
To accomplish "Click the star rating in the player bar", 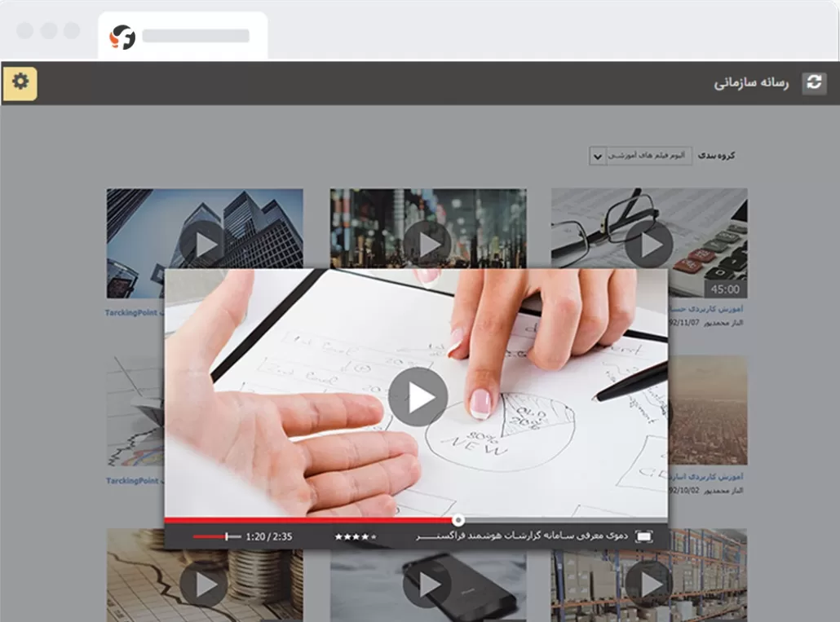I will 355,536.
